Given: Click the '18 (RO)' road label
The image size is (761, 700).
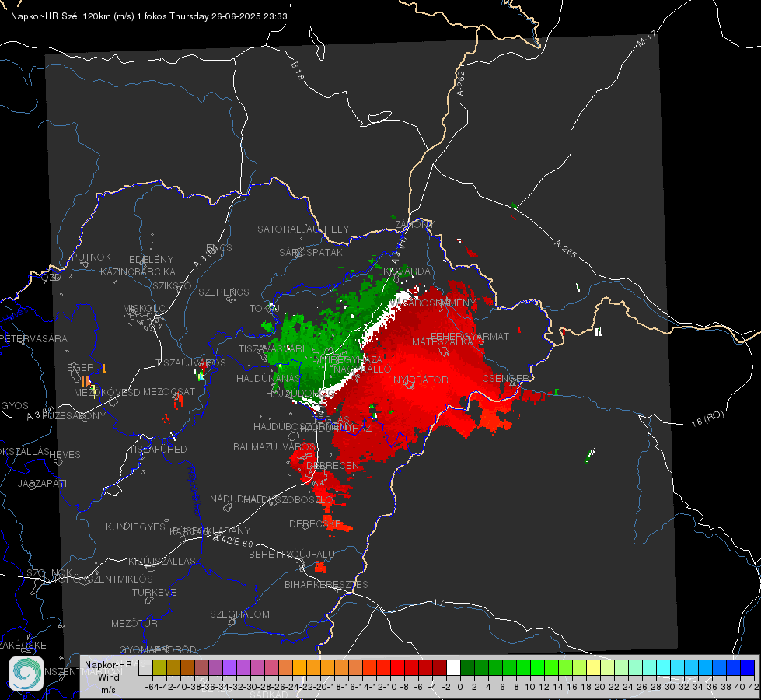Looking at the screenshot, I should tap(707, 418).
